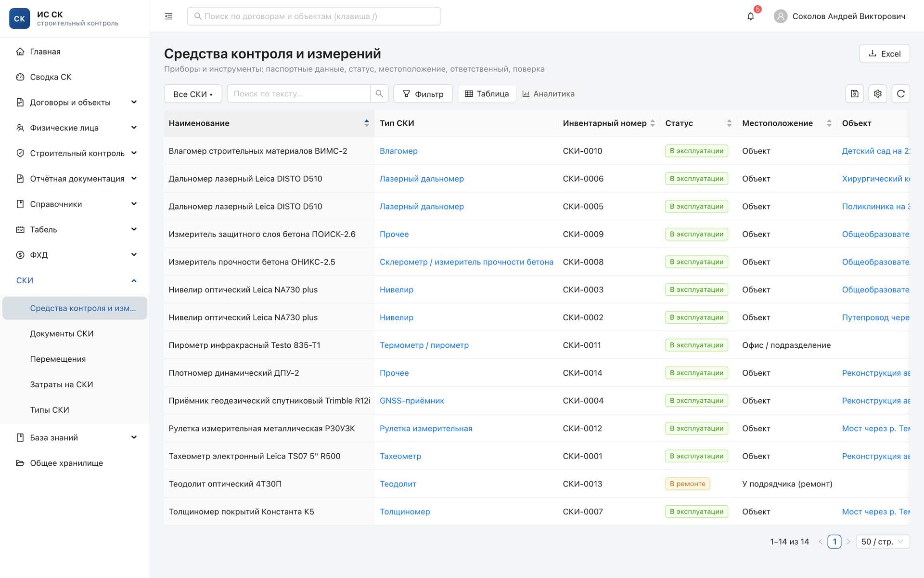Collapse the СКИ section

point(75,280)
